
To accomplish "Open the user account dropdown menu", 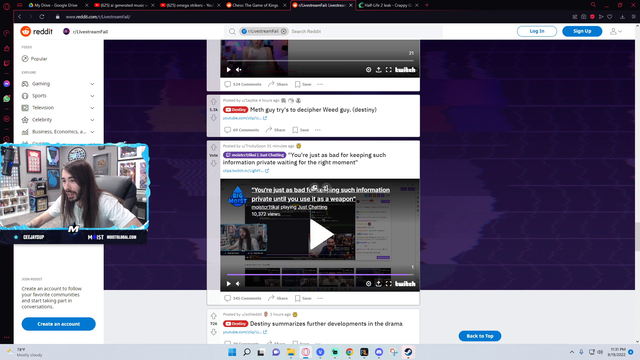I will [616, 31].
